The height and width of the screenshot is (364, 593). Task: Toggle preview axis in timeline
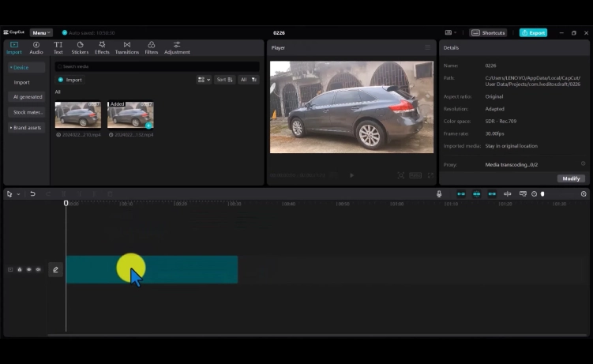point(508,194)
